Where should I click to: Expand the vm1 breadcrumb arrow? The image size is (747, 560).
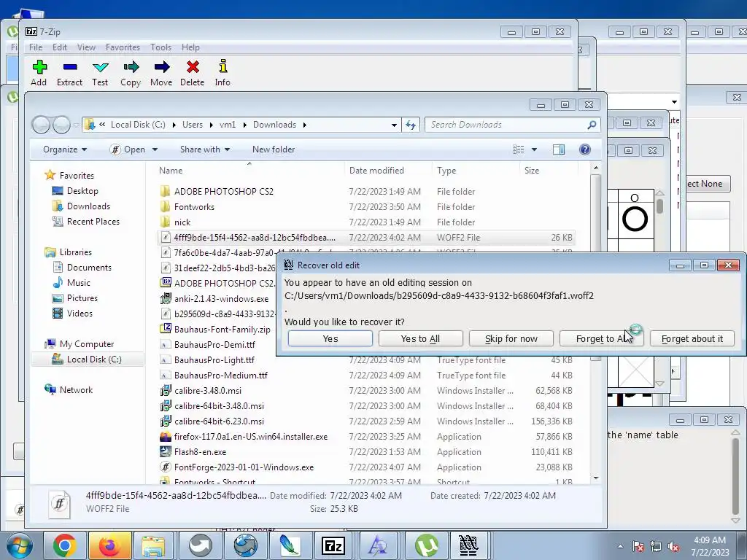coord(244,125)
